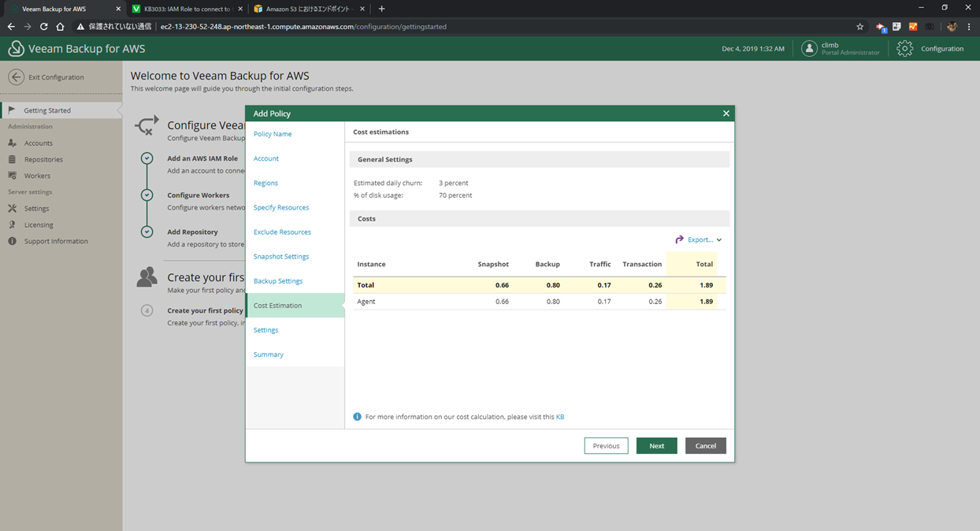Go to the Exclude Resources step

click(282, 232)
